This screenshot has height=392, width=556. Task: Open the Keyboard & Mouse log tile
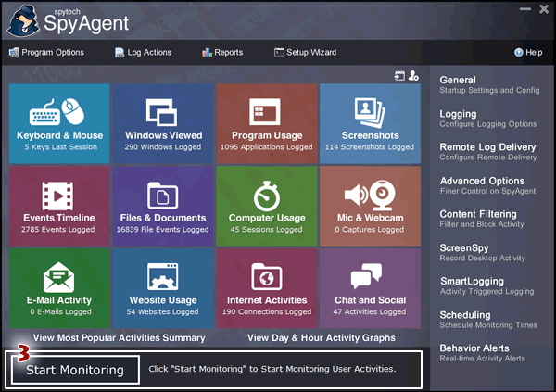pos(59,124)
